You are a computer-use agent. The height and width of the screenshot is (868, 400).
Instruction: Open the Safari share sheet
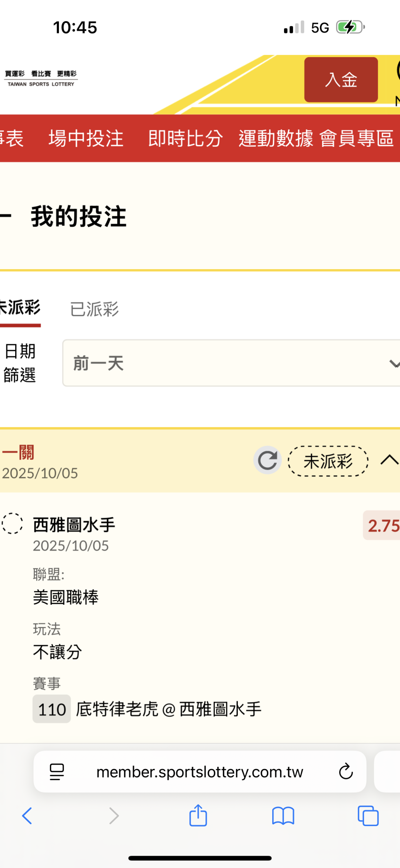coord(198,816)
